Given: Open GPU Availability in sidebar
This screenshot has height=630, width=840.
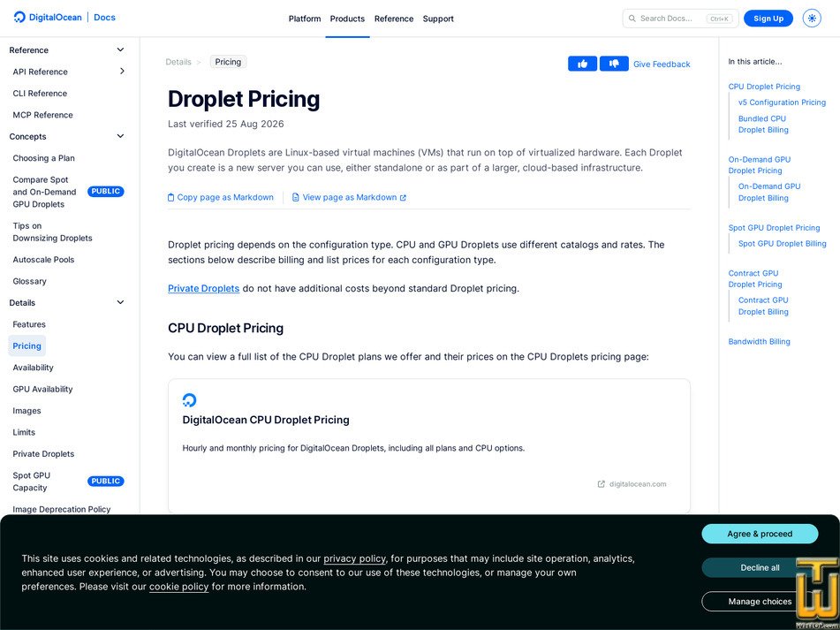Looking at the screenshot, I should coord(43,389).
